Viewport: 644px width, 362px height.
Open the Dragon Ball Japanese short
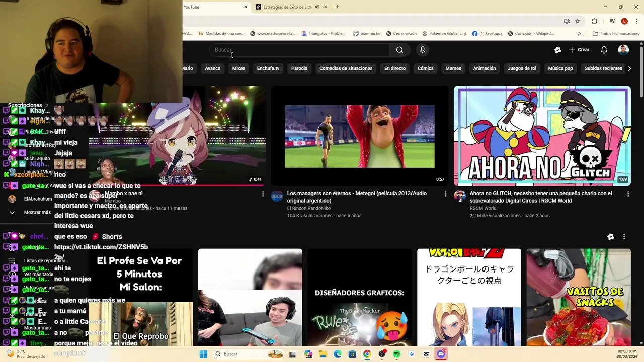(469, 297)
